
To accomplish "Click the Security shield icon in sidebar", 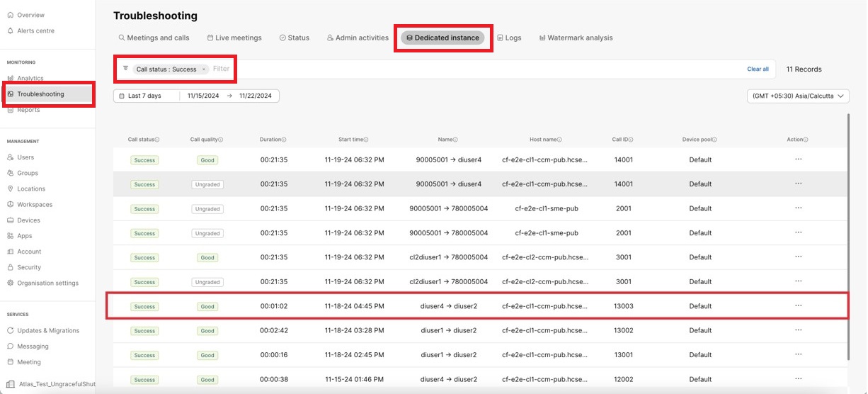I will pos(10,267).
